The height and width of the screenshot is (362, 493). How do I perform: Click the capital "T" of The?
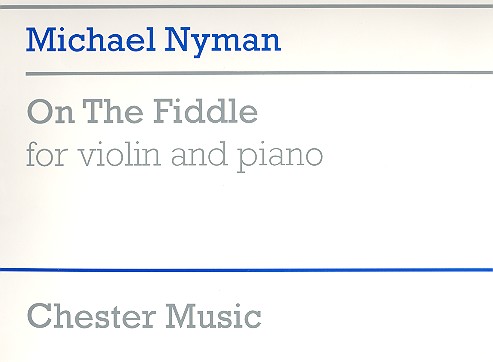click(x=94, y=111)
